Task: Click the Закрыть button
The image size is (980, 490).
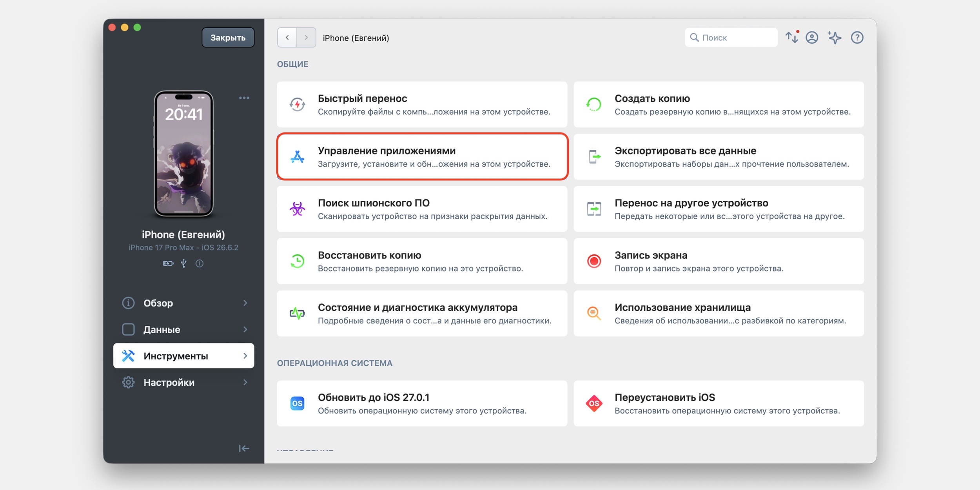Action: pyautogui.click(x=228, y=38)
